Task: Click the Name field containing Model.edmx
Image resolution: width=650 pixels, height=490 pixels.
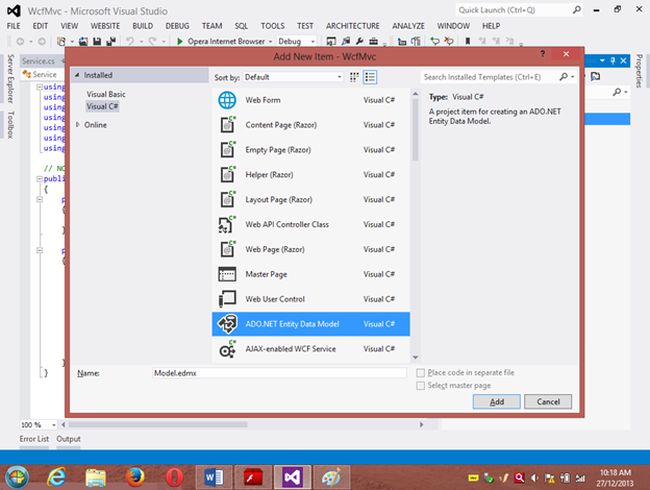Action: [x=279, y=373]
